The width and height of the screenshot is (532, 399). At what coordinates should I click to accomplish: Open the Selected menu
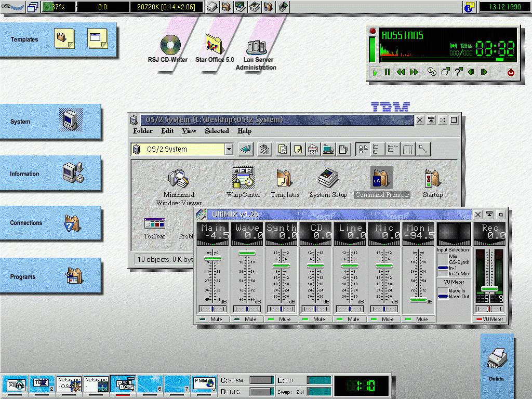[217, 131]
